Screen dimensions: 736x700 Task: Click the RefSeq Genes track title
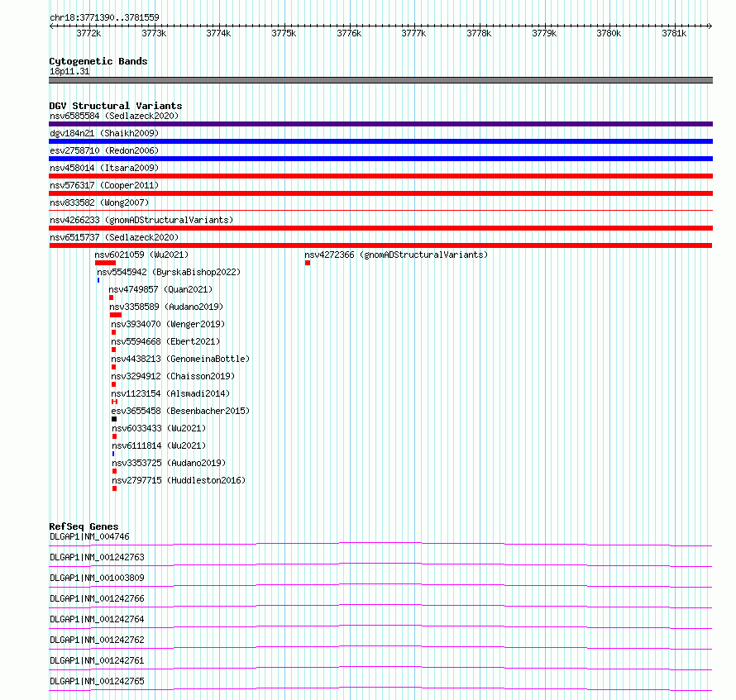pos(84,526)
